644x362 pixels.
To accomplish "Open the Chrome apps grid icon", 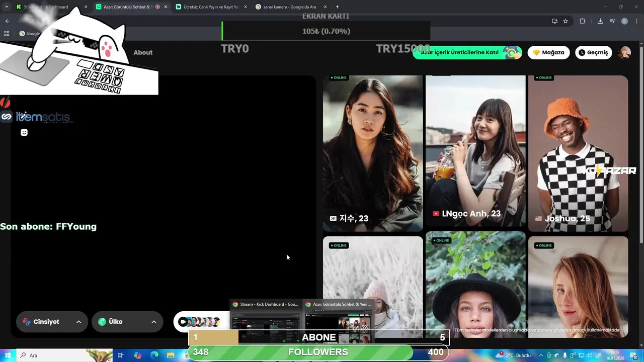I will (x=7, y=34).
